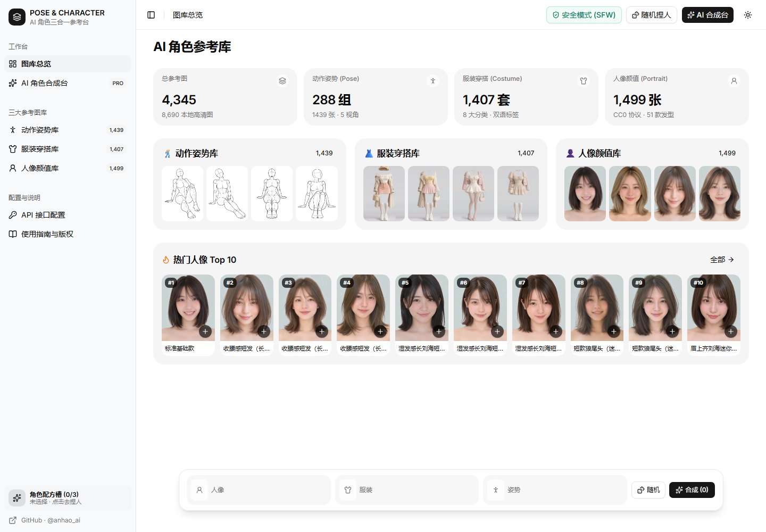Click the 随机 button in recipe bar
The image size is (766, 532).
648,490
